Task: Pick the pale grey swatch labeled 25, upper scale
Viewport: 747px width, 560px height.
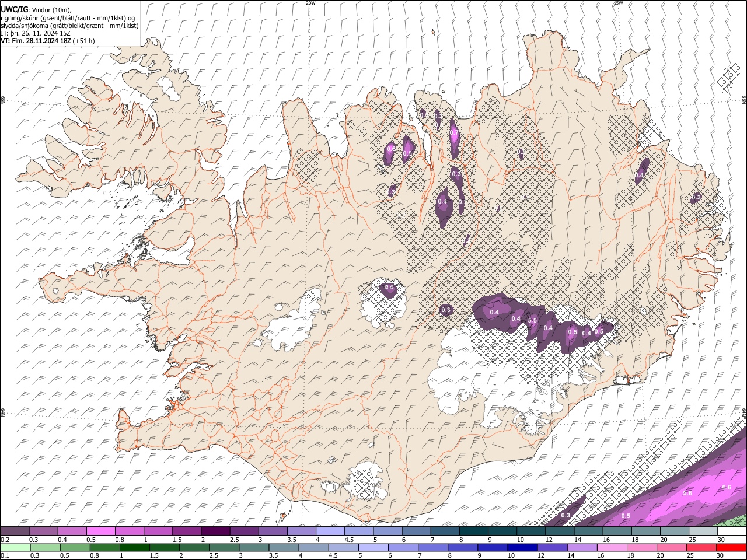Action: pyautogui.click(x=704, y=531)
